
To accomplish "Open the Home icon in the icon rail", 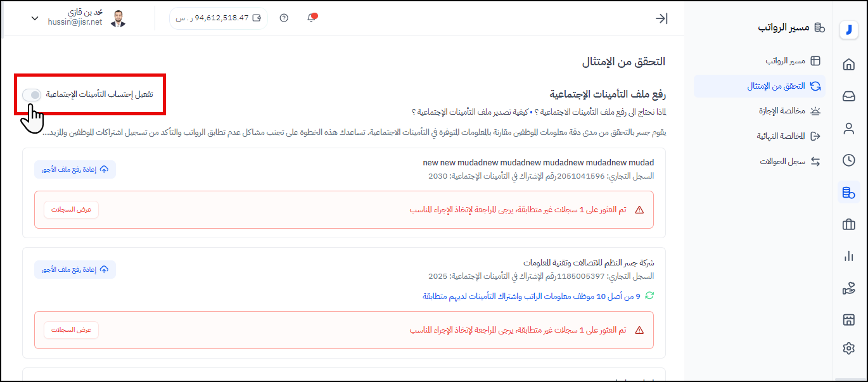I will coord(848,65).
